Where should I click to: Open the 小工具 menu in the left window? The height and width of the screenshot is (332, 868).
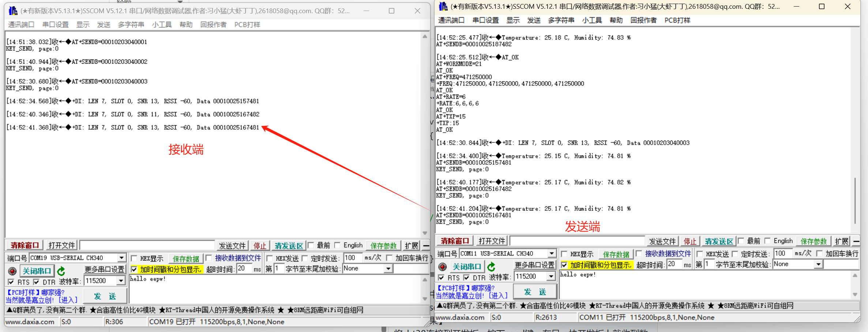pyautogui.click(x=162, y=24)
